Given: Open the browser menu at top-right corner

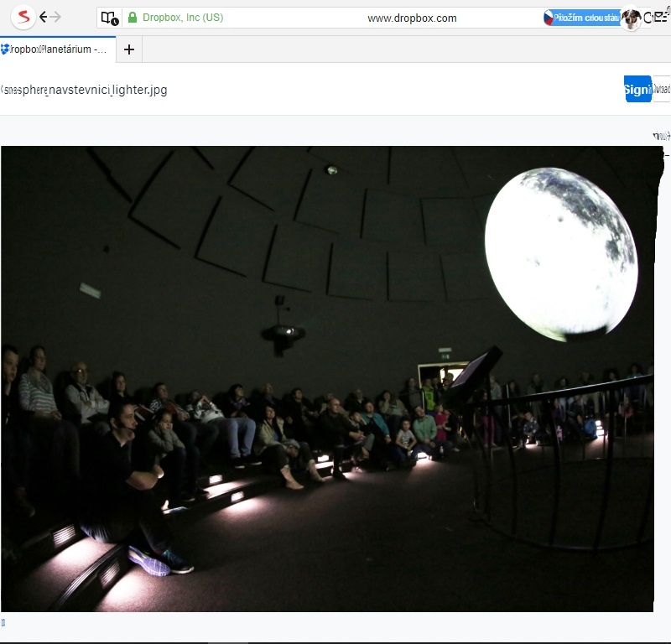Looking at the screenshot, I should 666,10.
